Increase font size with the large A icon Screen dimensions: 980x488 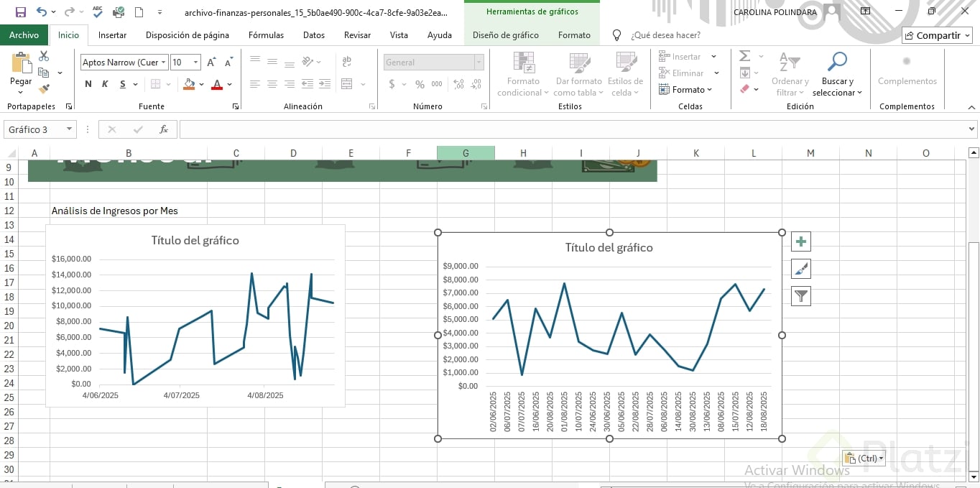point(211,63)
